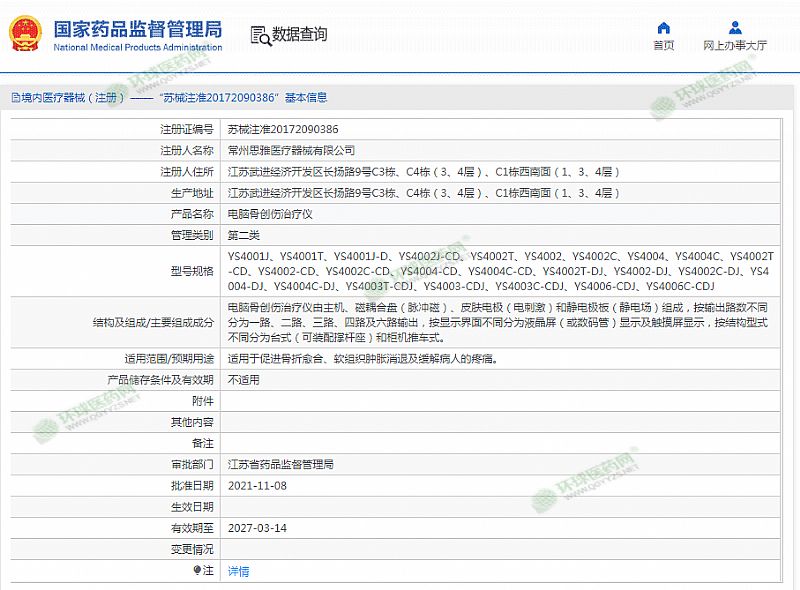
Task: Open 网上办事大厅 service hall label
Action: (x=735, y=46)
